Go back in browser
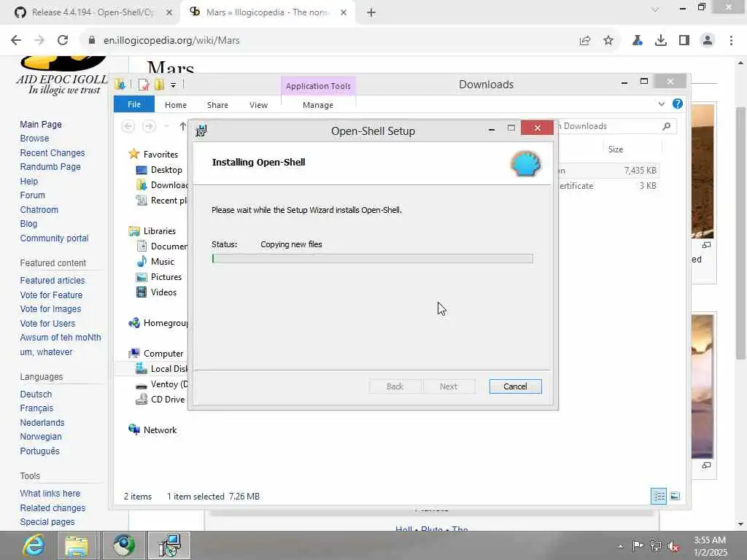747x560 pixels. tap(16, 41)
